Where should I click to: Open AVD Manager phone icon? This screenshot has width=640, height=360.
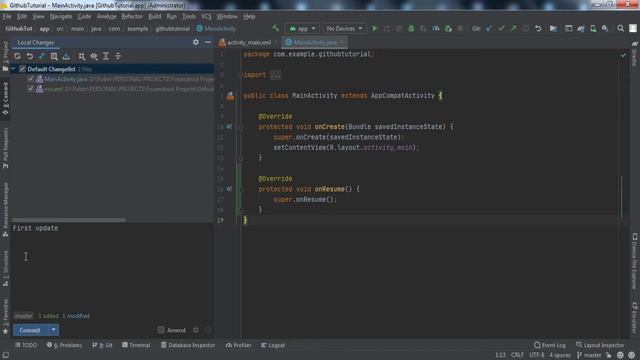[593, 29]
